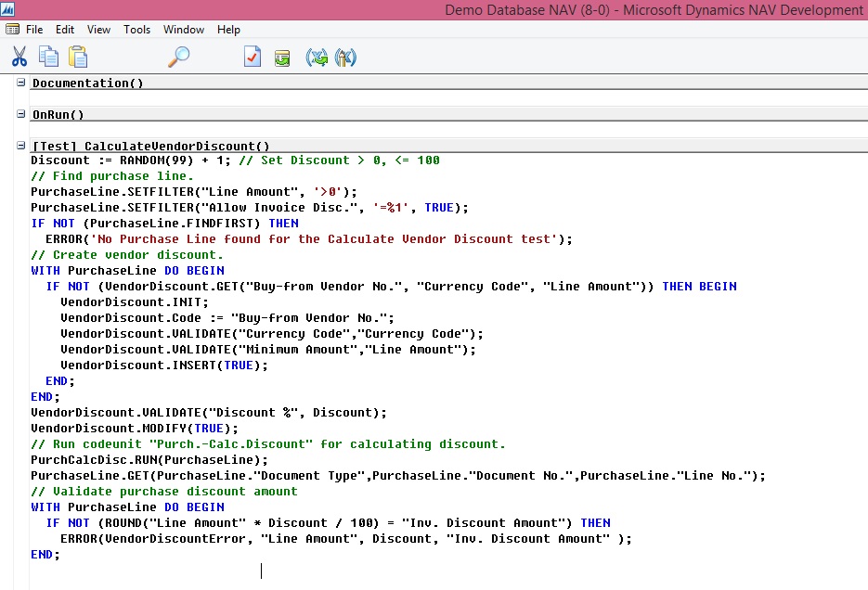Click the Cut scissors icon
Image resolution: width=868 pixels, height=590 pixels.
pyautogui.click(x=19, y=58)
